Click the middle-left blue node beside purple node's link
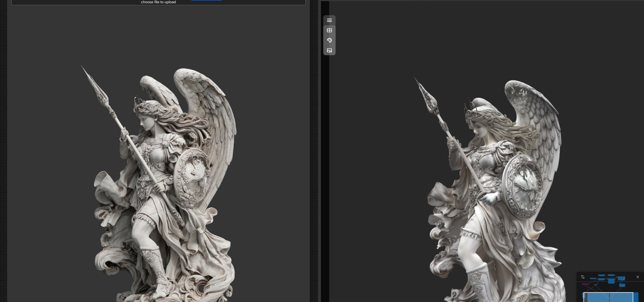 601,279
